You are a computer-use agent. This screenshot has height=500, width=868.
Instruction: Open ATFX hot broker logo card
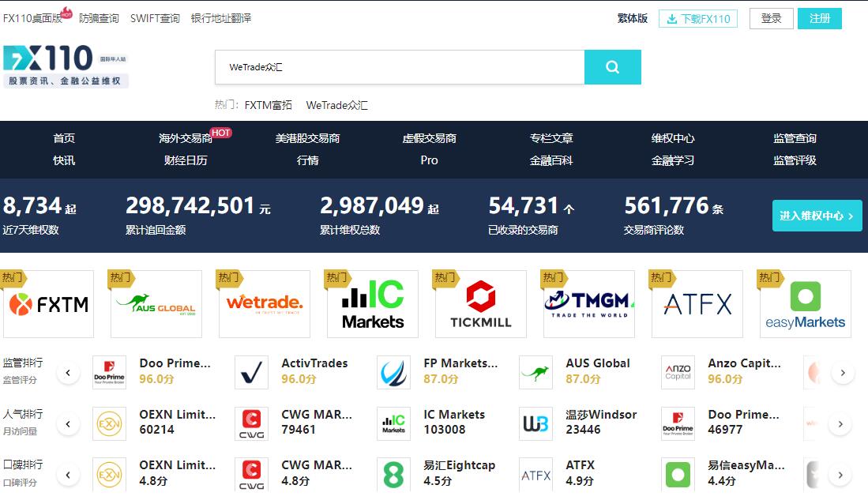[697, 304]
